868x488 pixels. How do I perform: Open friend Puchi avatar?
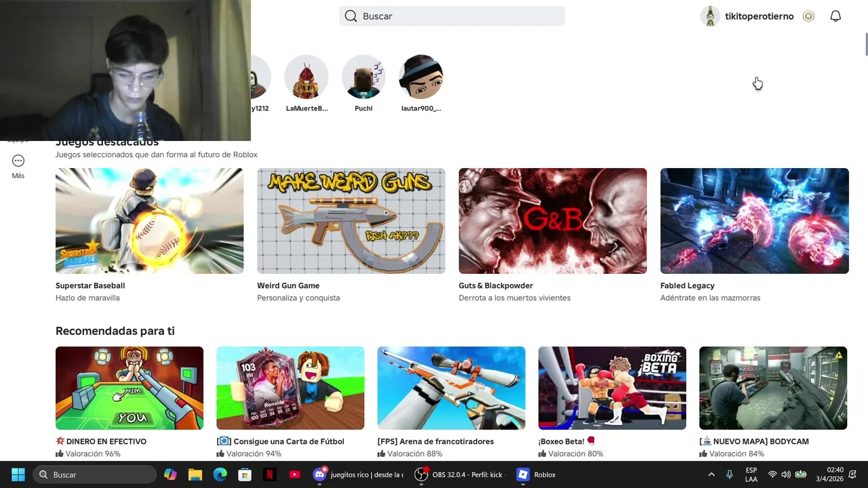pos(363,77)
